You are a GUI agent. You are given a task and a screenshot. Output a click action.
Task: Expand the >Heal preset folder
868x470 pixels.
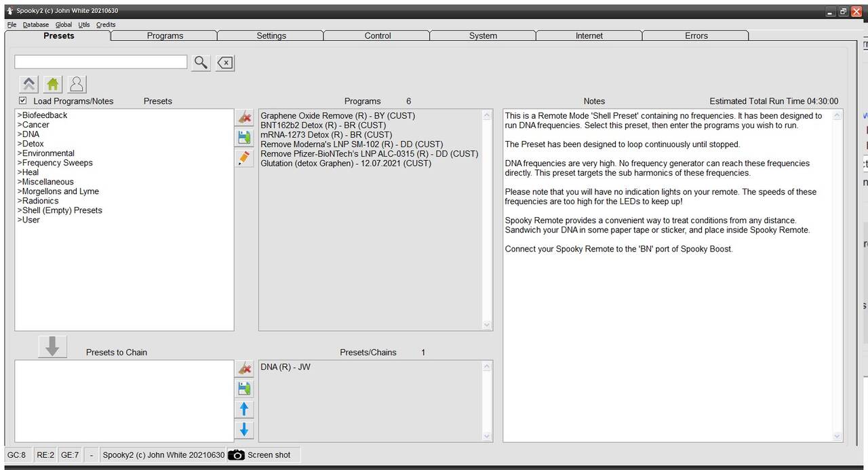[x=28, y=172]
